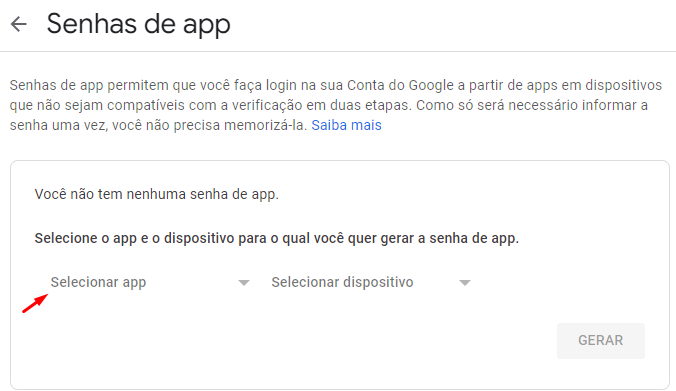The height and width of the screenshot is (391, 676).
Task: Click 'senha uma vez, você não precisa memorizá-la' text
Action: click(159, 125)
